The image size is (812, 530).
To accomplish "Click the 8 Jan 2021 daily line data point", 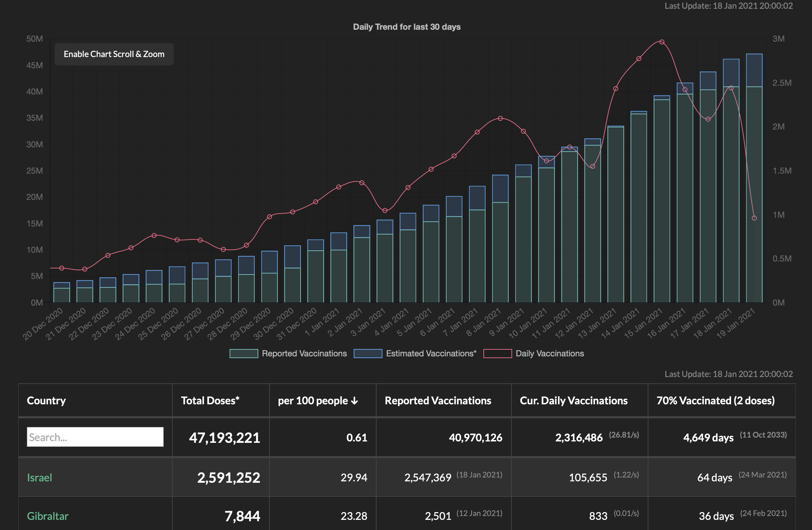I will click(500, 118).
